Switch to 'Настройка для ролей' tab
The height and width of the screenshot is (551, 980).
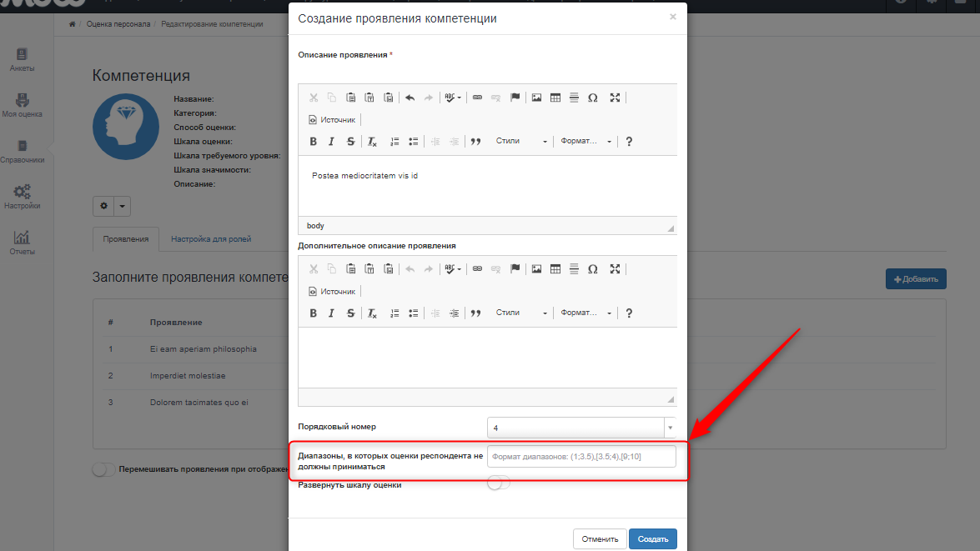pos(211,239)
